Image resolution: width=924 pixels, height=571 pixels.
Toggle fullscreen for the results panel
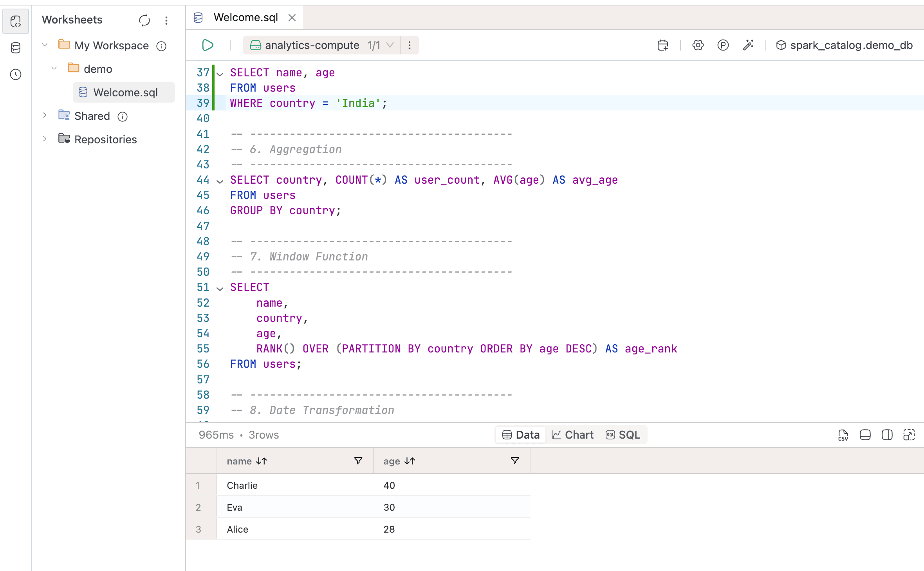point(909,435)
